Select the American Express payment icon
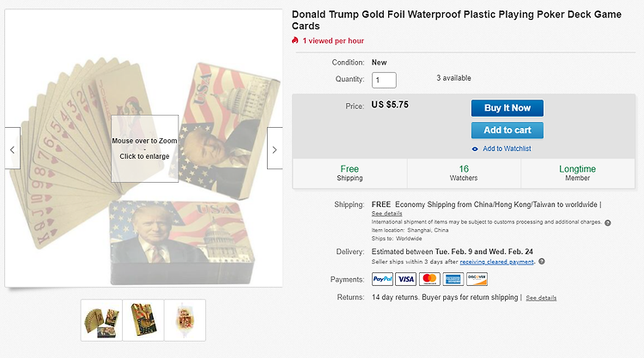 pyautogui.click(x=453, y=279)
